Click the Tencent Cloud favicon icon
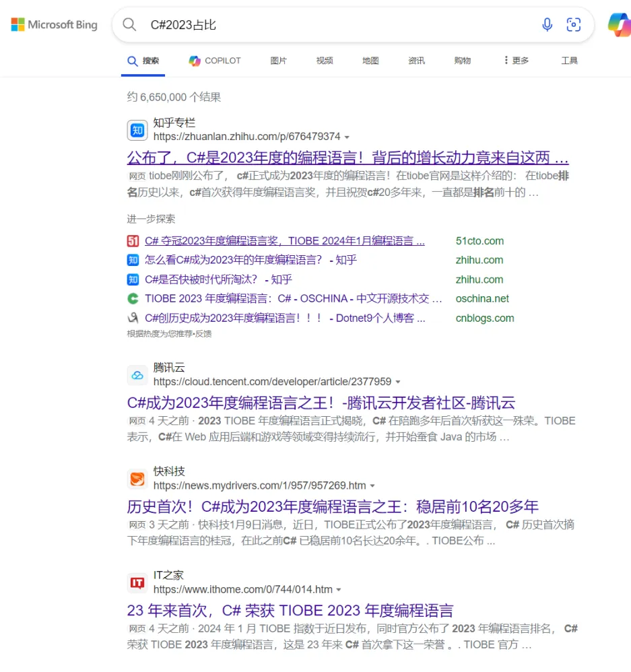631x672 pixels. [137, 375]
